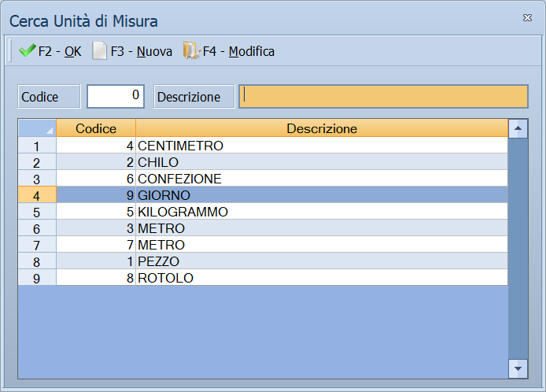Click row header number 5
Screen dimensions: 546x392
pos(37,212)
